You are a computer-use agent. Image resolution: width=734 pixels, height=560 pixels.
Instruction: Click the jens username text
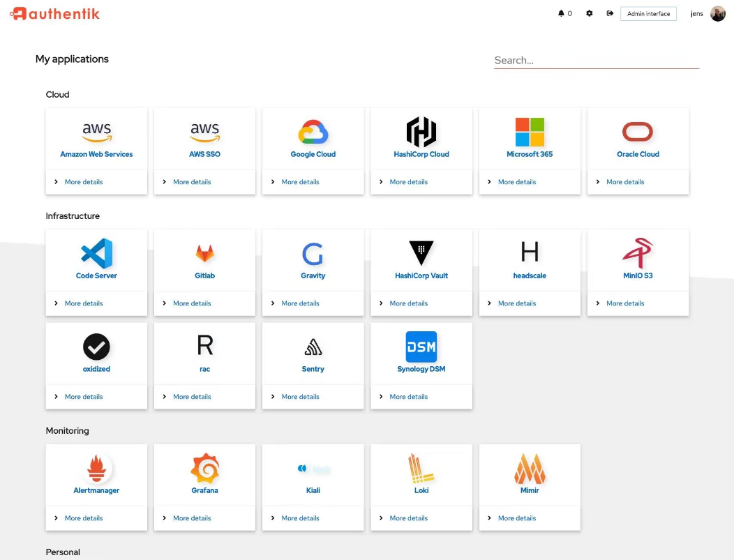[x=696, y=13]
